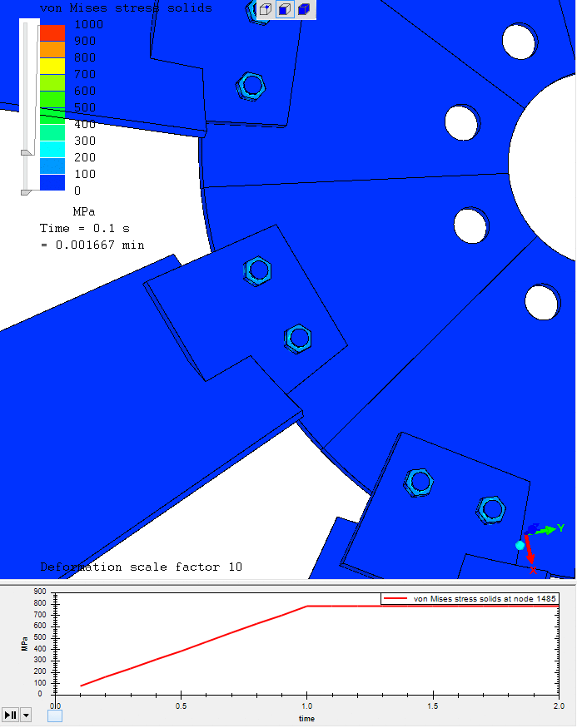Viewport: 577px width, 728px height.
Task: Click the graph legend 'von Mises stress solids at node 1485'
Action: click(470, 599)
